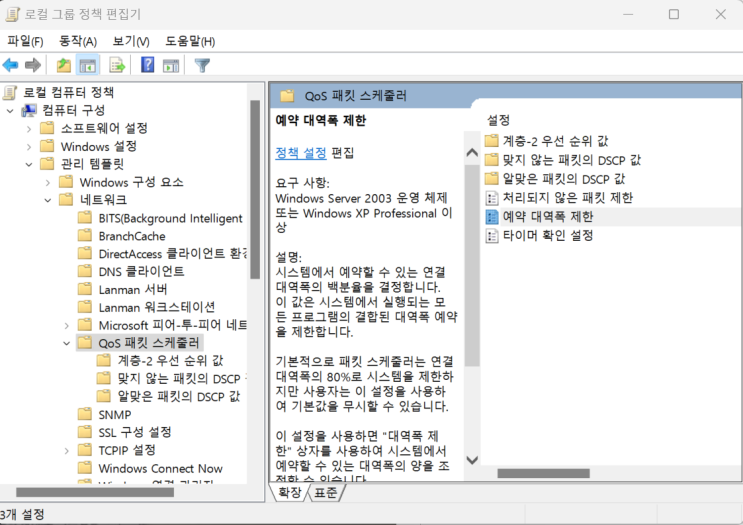743x525 pixels.
Task: Open the 보기(V) menu
Action: tap(131, 41)
